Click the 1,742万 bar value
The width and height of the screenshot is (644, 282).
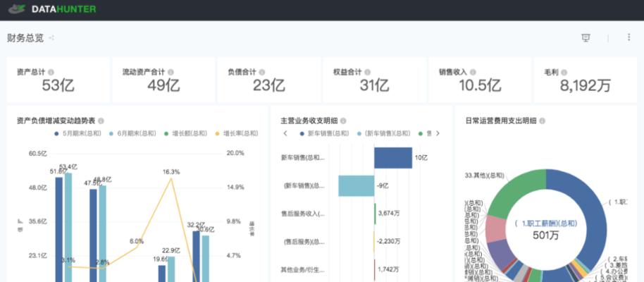click(x=388, y=270)
